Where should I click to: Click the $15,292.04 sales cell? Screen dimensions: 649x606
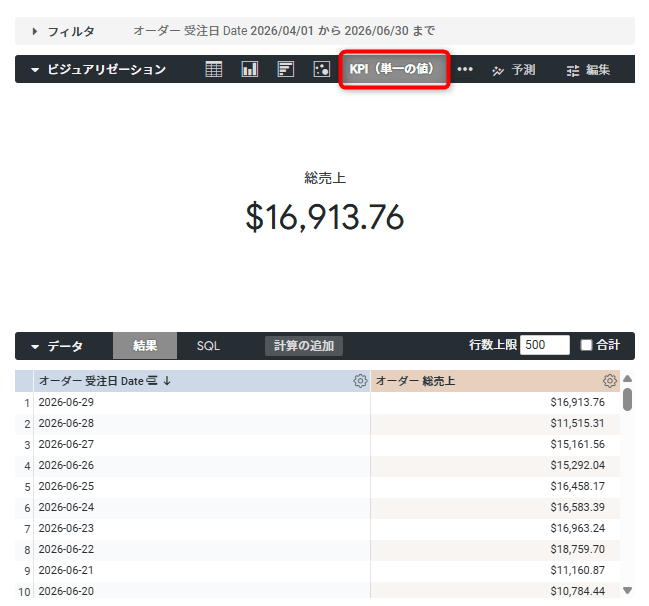click(x=495, y=466)
